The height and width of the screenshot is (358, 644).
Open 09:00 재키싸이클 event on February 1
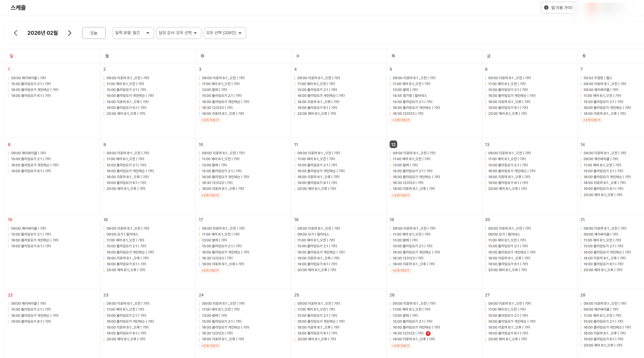(x=29, y=78)
